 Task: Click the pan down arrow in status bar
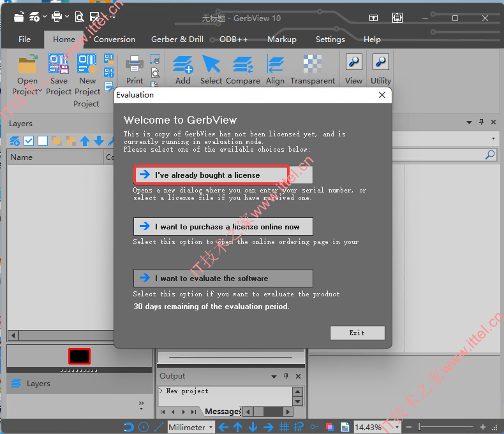point(253,427)
